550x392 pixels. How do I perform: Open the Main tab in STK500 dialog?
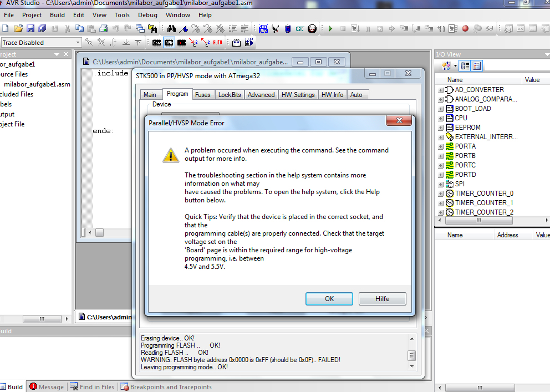click(150, 95)
